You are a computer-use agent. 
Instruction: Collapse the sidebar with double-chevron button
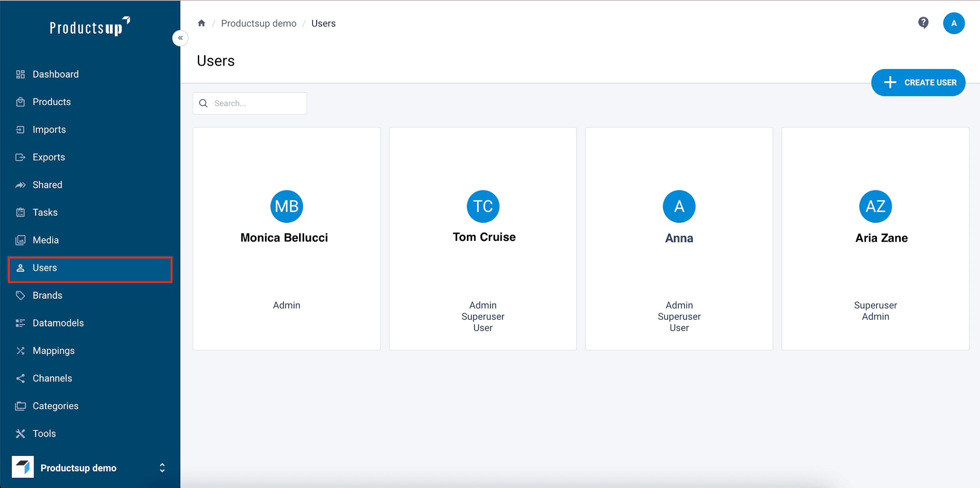tap(180, 38)
